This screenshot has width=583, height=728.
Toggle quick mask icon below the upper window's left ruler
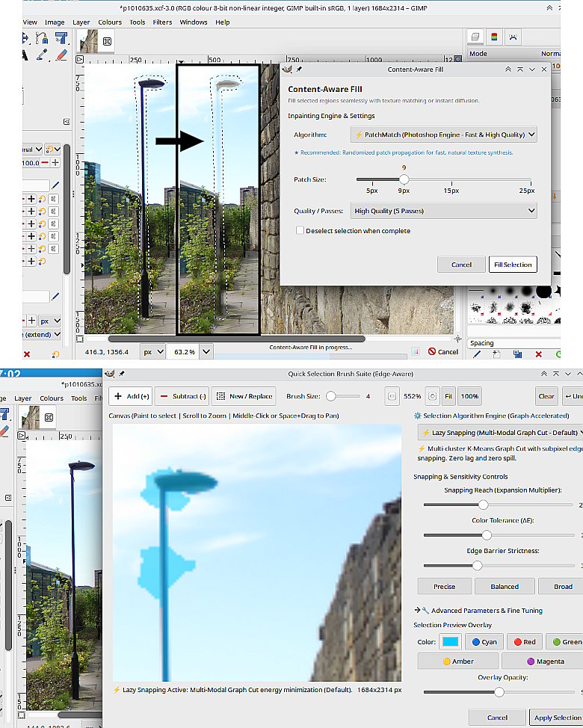click(x=79, y=339)
